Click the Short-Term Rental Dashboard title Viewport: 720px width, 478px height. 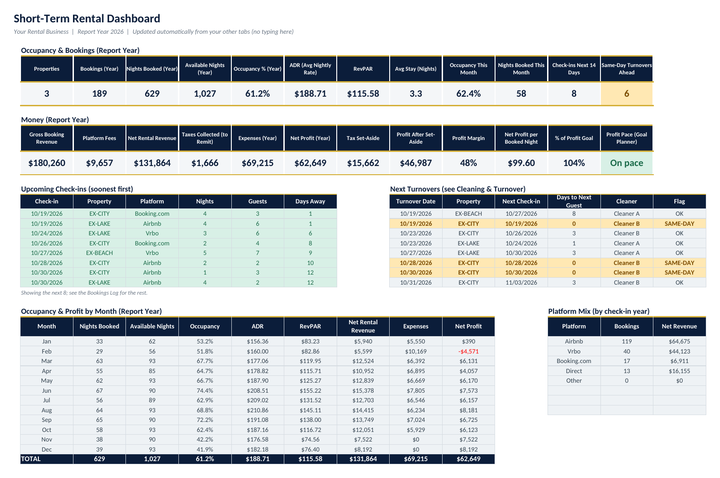[87, 18]
